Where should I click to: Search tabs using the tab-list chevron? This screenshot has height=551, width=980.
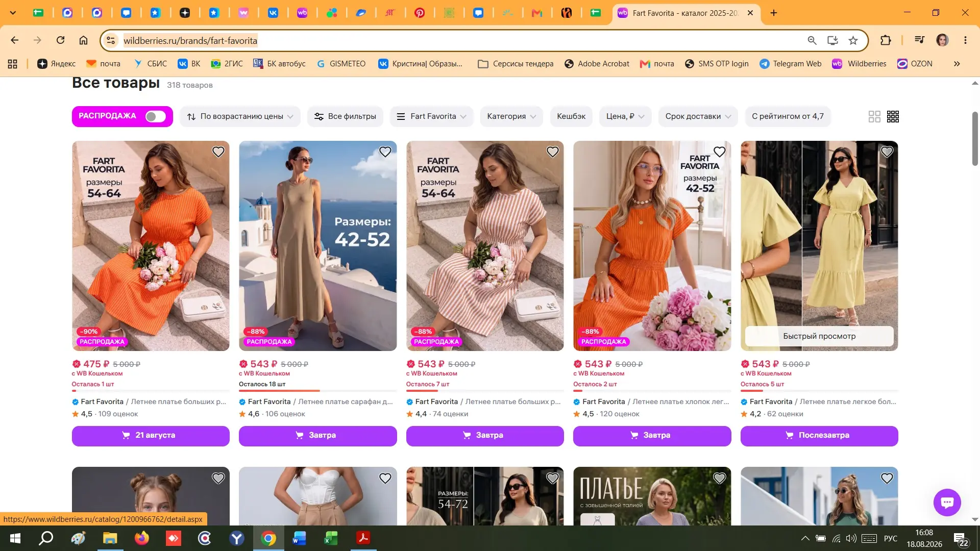click(x=13, y=13)
